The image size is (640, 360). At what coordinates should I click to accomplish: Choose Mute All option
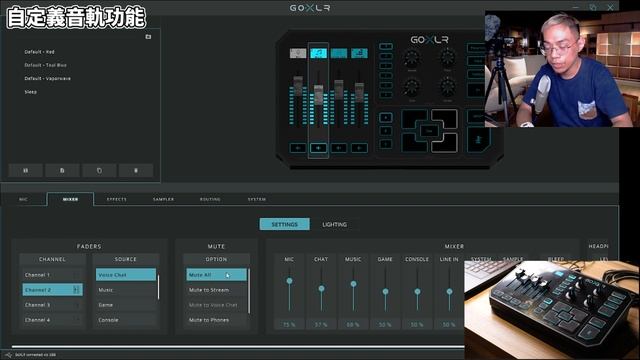coord(217,275)
